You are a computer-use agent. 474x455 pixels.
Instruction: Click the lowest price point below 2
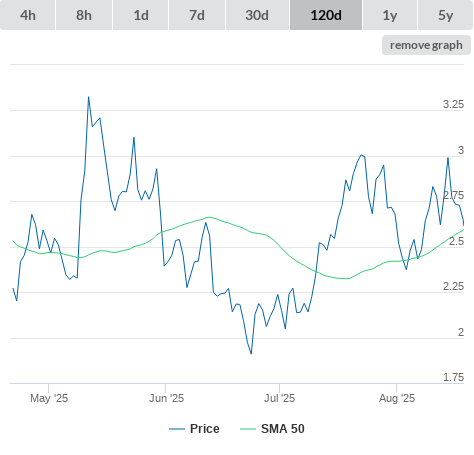[x=251, y=353]
